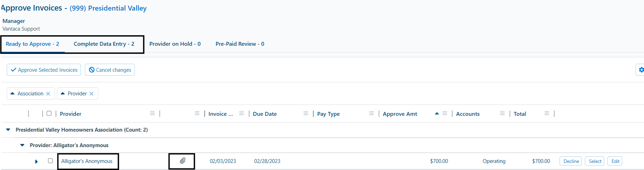Open the Accounts column menu icon

(x=502, y=113)
